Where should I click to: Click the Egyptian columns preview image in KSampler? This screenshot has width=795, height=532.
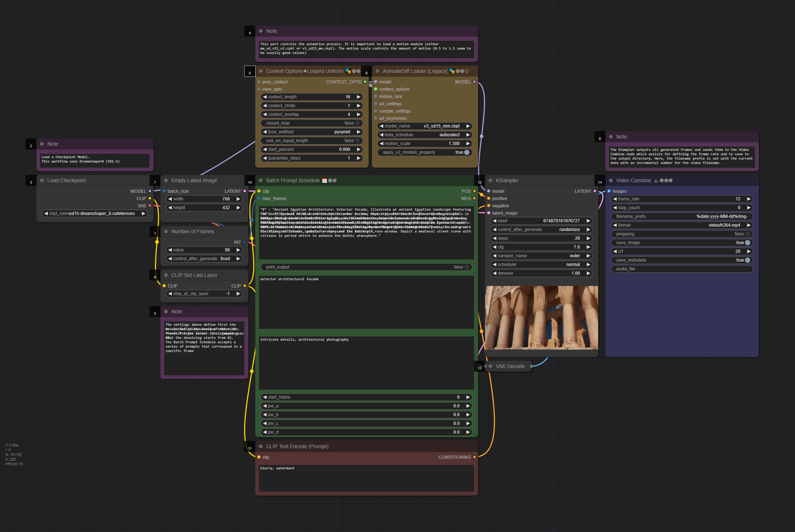pyautogui.click(x=542, y=318)
